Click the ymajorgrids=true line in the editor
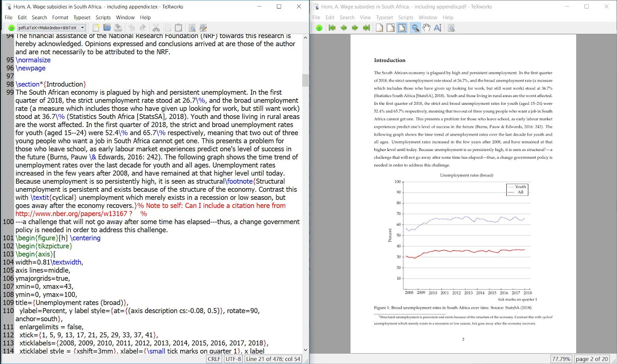The image size is (617, 364). pyautogui.click(x=42, y=278)
